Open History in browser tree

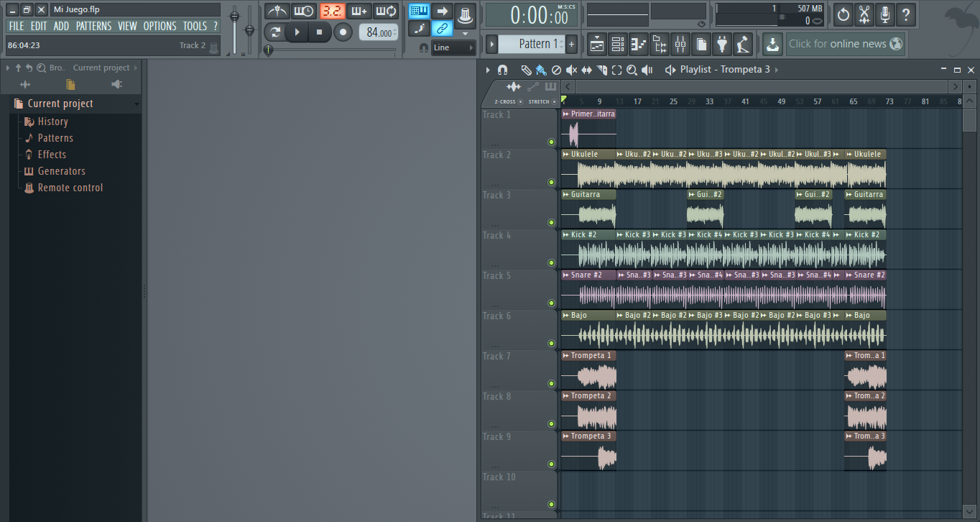tap(52, 122)
